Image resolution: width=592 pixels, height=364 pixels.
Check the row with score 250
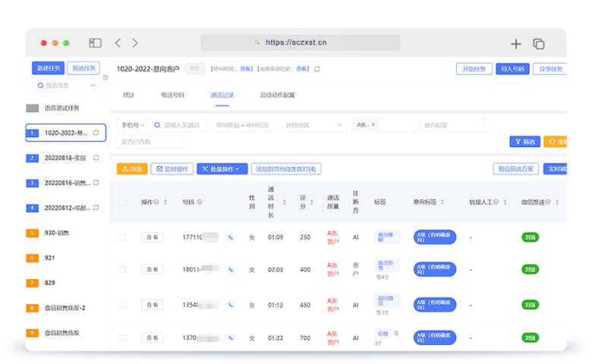122,237
